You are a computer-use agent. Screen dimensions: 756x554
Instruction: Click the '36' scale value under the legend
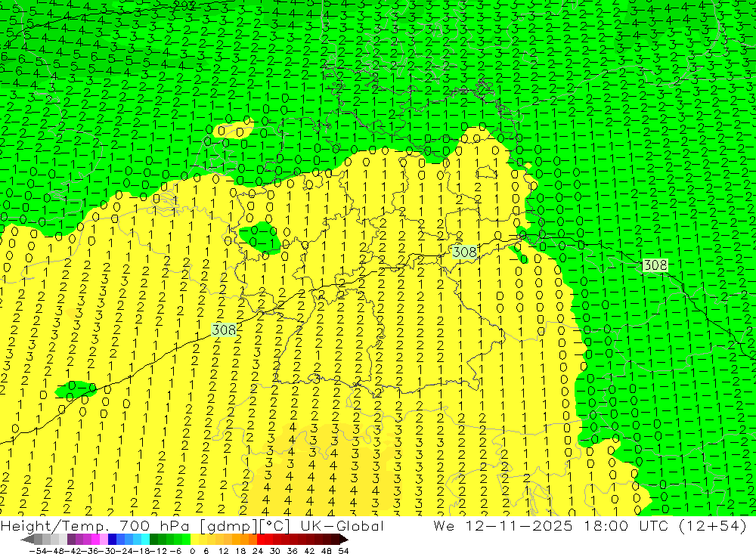click(292, 551)
